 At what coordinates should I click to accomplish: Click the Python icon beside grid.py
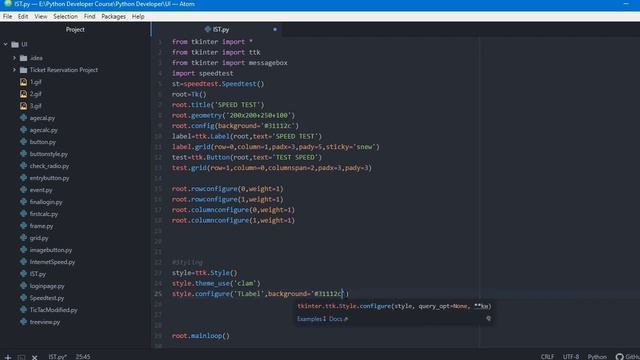coord(23,238)
